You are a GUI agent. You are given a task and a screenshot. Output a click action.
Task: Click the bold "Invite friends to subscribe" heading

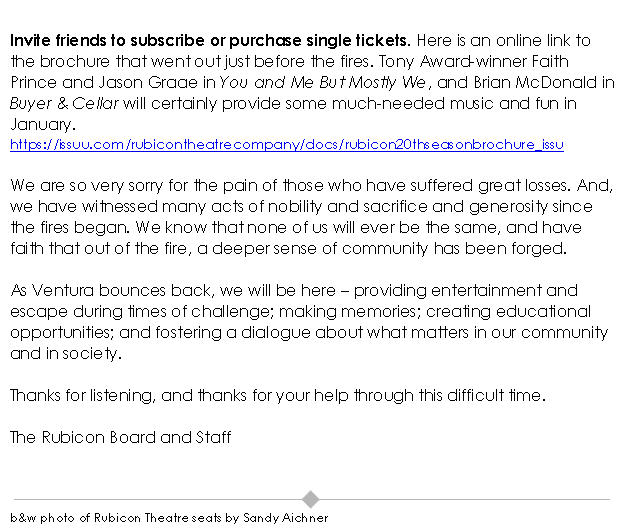coord(210,40)
